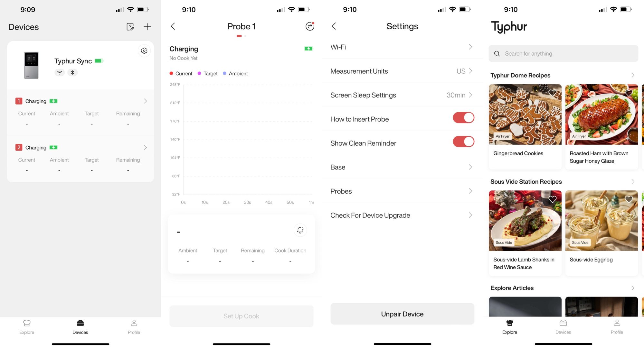
Task: Tap the add device plus icon on Devices screen
Action: (x=147, y=27)
